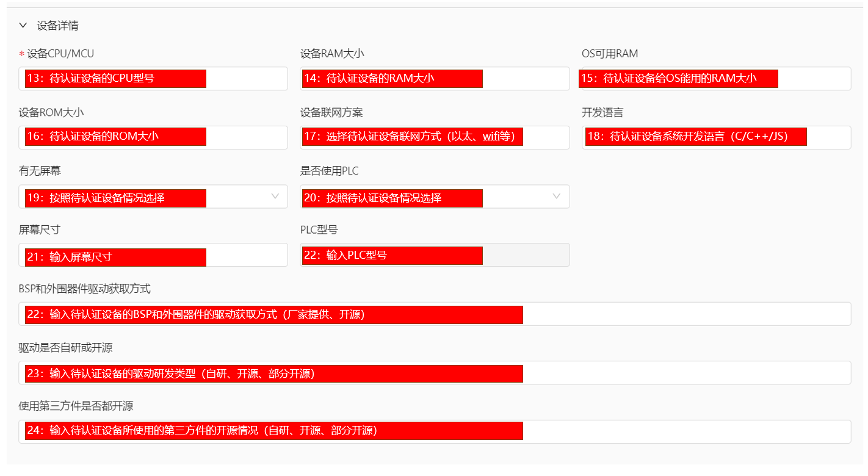Focus the 设备联网方案 input field

coord(435,137)
